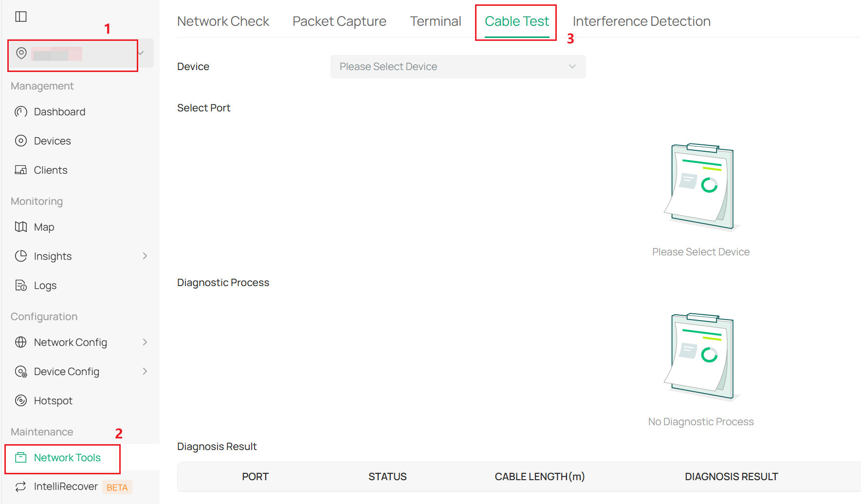Open the Interference Detection tab

(641, 21)
